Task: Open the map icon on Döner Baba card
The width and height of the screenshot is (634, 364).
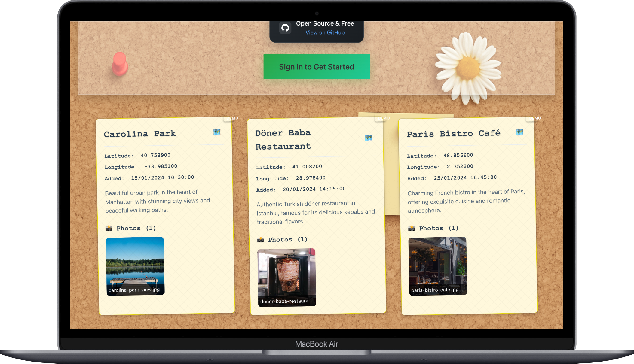Action: 369,138
